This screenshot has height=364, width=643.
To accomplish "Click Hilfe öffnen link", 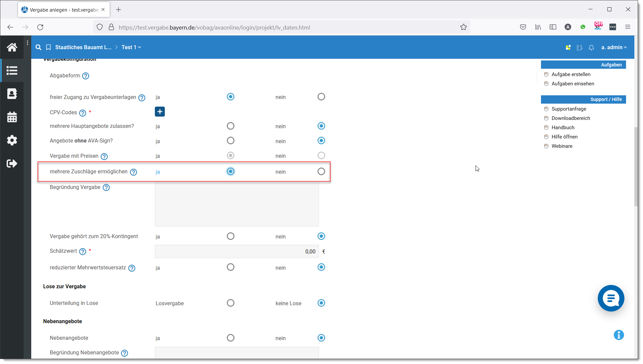I will pos(565,137).
